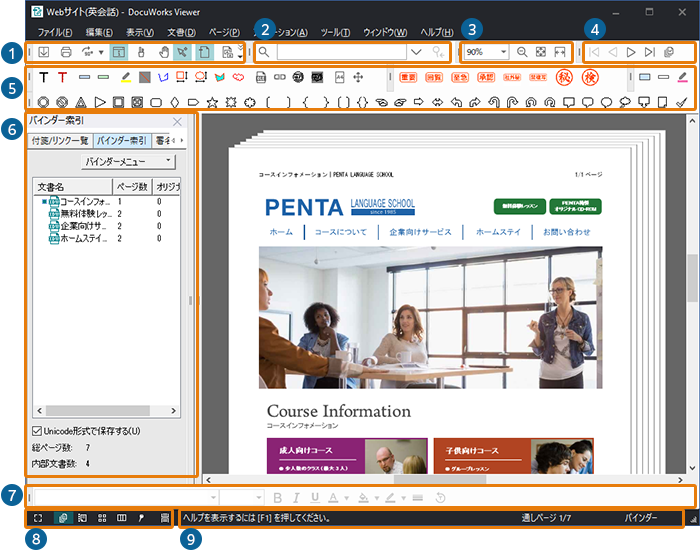Image resolution: width=700 pixels, height=550 pixels.
Task: Click the magnifier search icon
Action: (x=264, y=52)
